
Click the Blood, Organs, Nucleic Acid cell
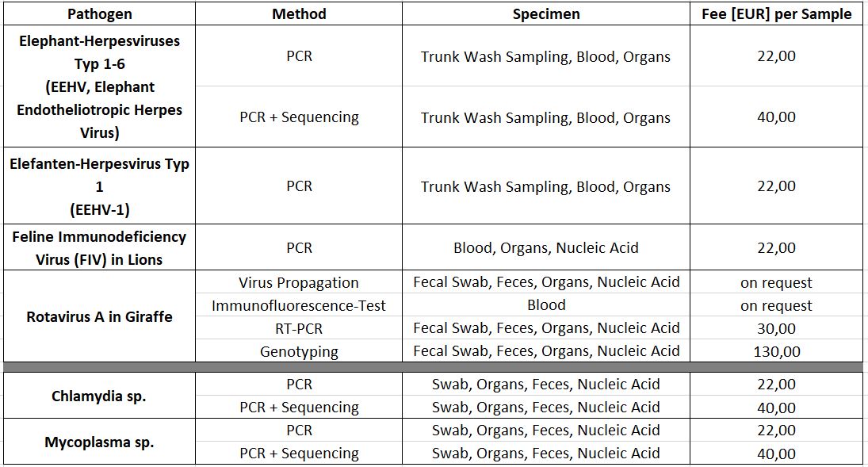(x=546, y=247)
